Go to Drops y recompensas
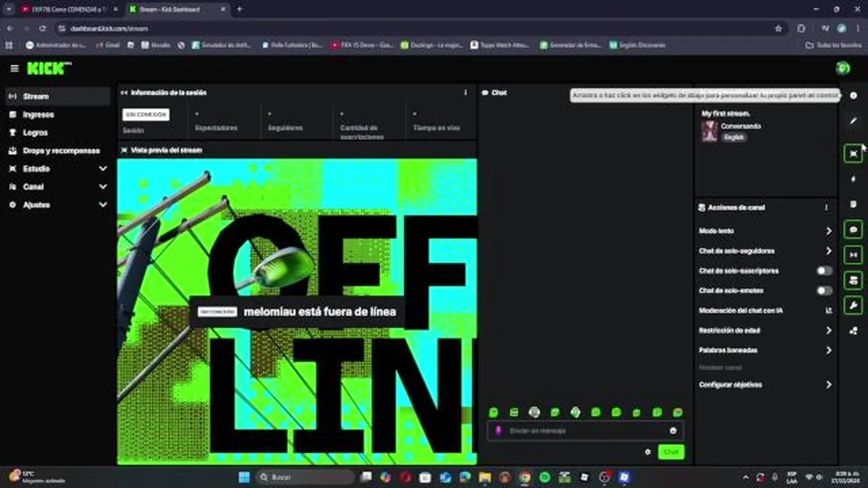Image resolution: width=868 pixels, height=488 pixels. [x=58, y=150]
